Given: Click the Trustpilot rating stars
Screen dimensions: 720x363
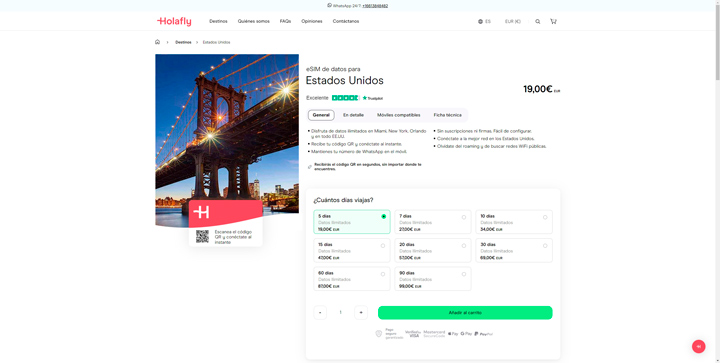Looking at the screenshot, I should tap(345, 98).
